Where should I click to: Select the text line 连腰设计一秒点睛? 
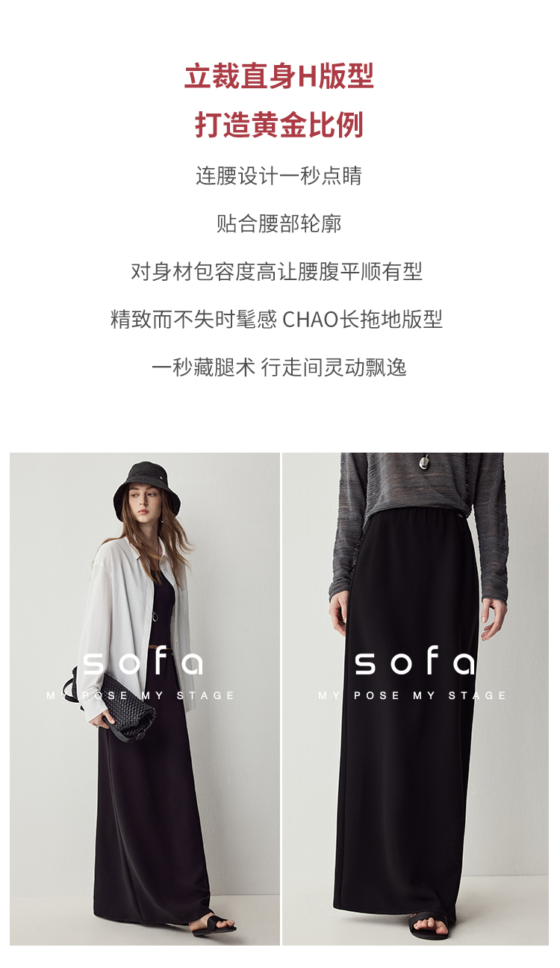(279, 176)
